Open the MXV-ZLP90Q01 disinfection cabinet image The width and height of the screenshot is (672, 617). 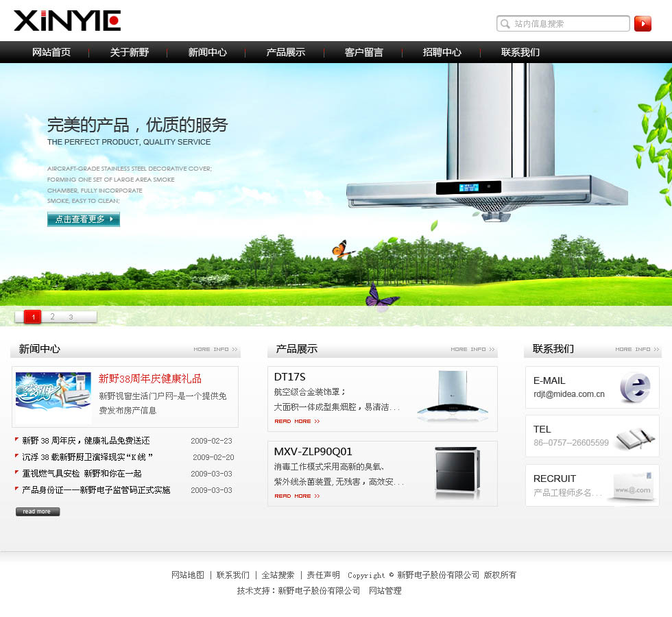click(x=457, y=472)
